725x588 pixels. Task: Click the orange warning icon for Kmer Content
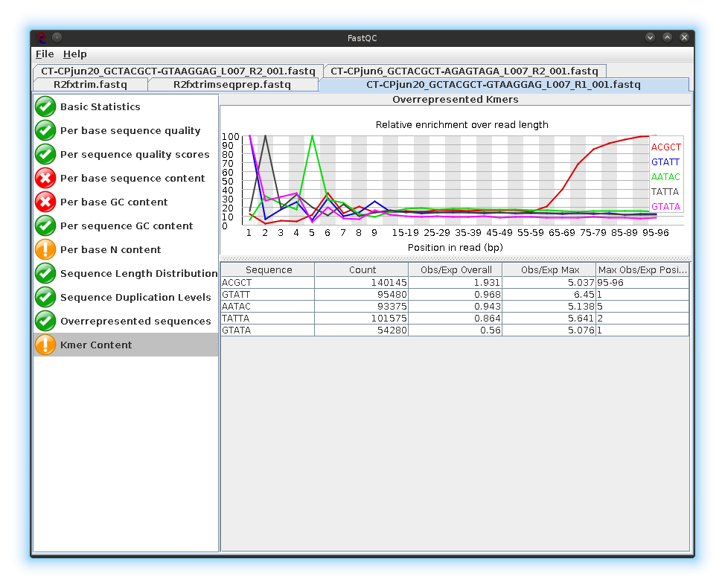(x=45, y=345)
